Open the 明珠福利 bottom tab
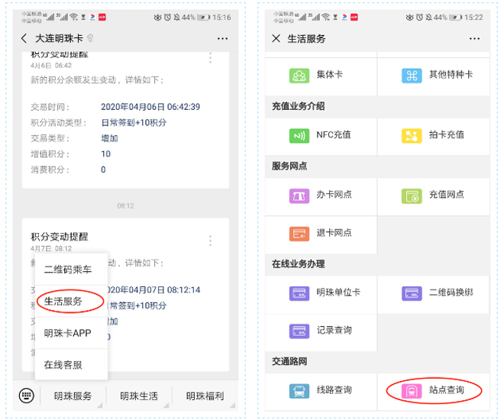Screen dimensions: 504x420 (x=205, y=396)
